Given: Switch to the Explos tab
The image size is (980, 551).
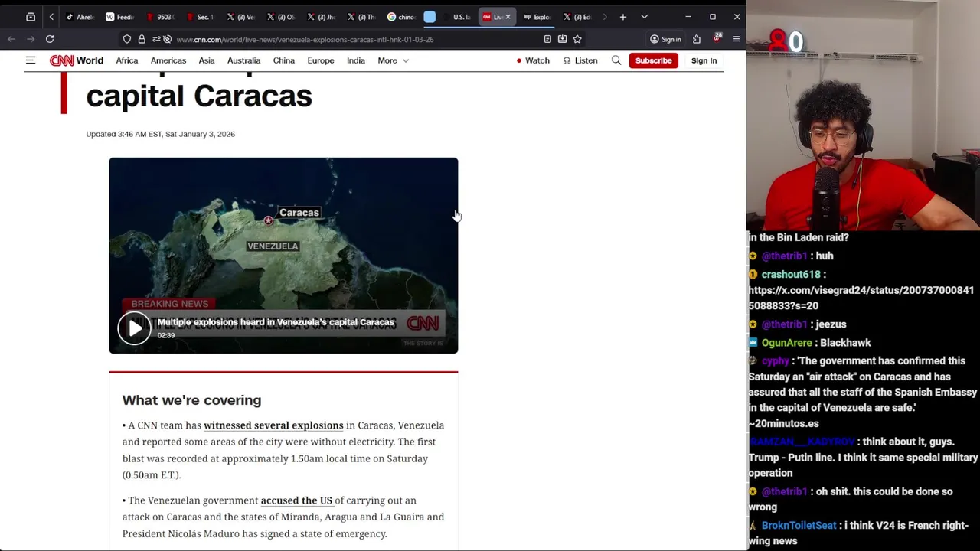Looking at the screenshot, I should coord(537,17).
